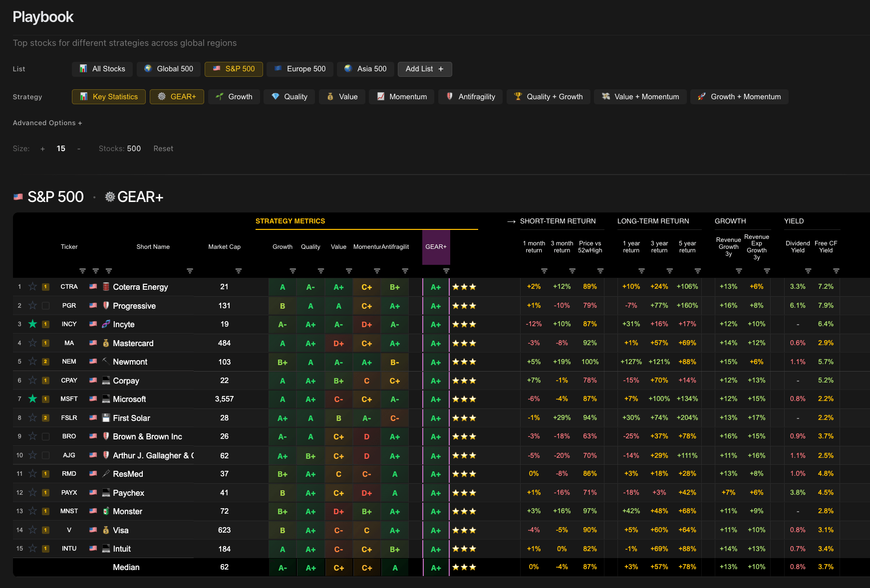Click the diamond icon on the Quality strategy

276,96
